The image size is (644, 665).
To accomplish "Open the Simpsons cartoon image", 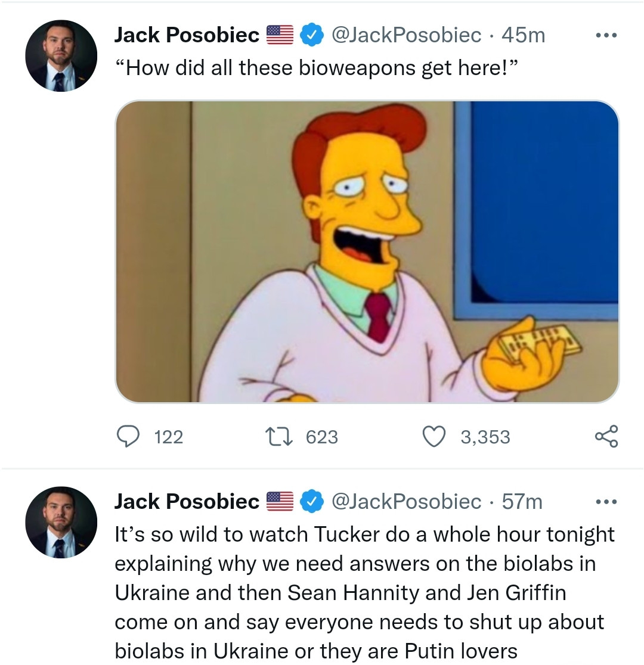I will click(x=367, y=251).
